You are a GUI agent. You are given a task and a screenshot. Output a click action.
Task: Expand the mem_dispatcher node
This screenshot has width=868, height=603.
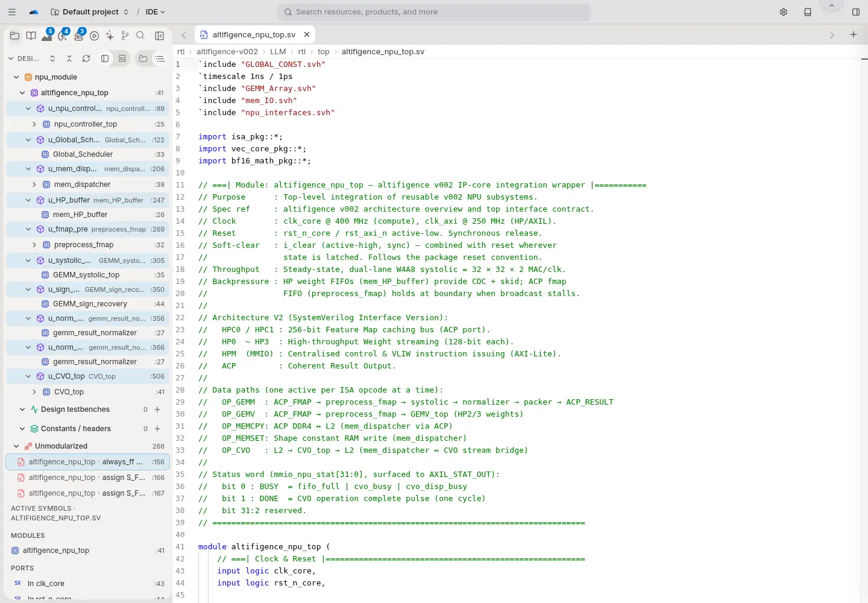tap(34, 185)
